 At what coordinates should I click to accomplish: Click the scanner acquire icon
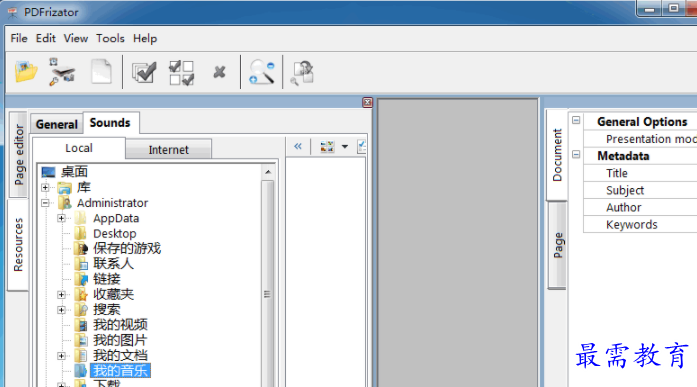click(62, 72)
